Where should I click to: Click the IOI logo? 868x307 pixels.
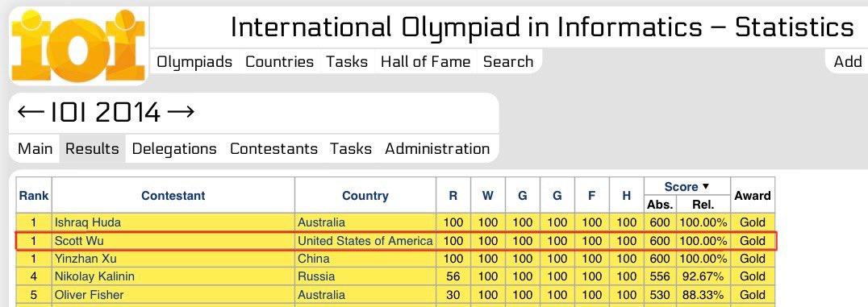click(78, 46)
